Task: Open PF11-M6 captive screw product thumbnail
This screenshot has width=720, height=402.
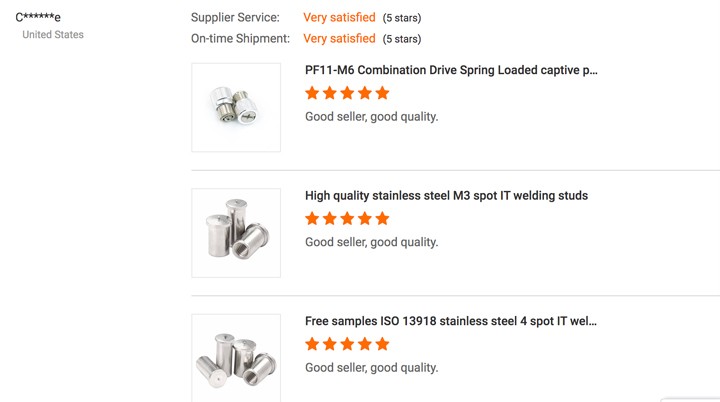Action: [x=236, y=108]
